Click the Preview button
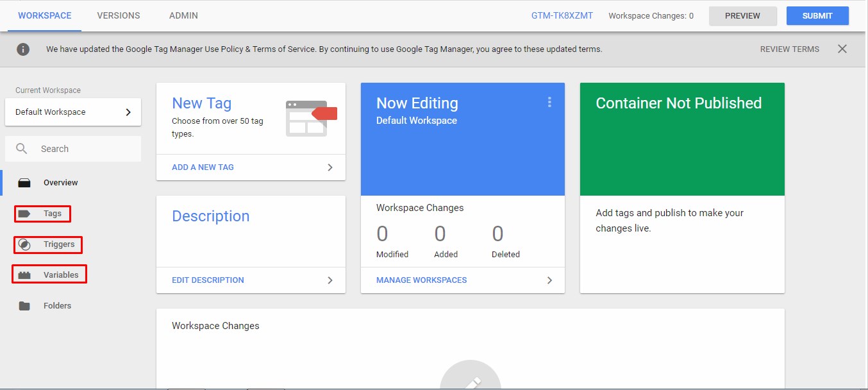The image size is (868, 390). [742, 16]
